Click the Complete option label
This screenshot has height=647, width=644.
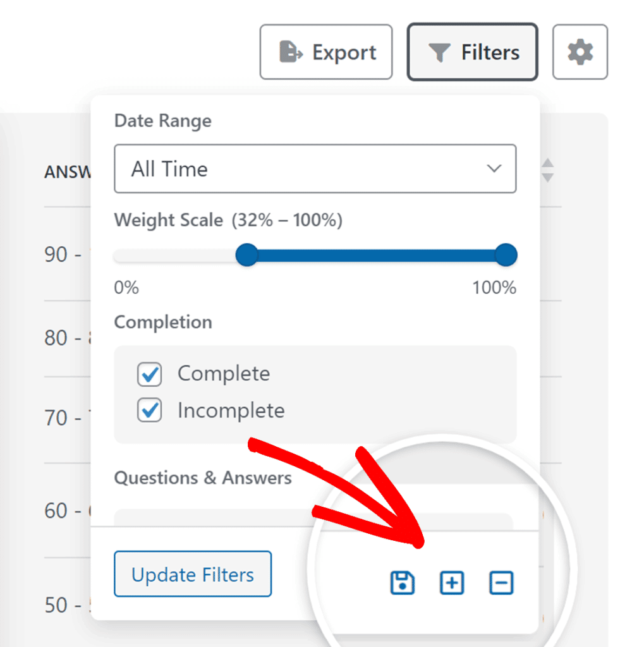[224, 373]
